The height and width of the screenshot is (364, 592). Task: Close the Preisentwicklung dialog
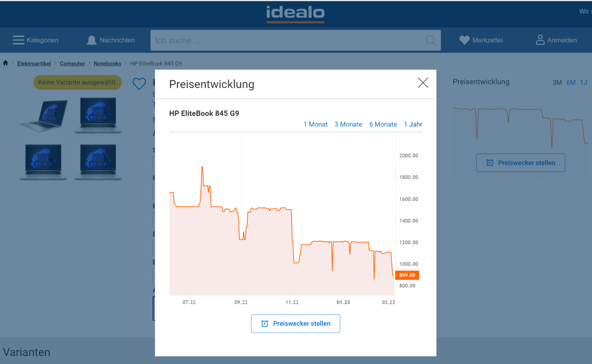click(x=423, y=83)
